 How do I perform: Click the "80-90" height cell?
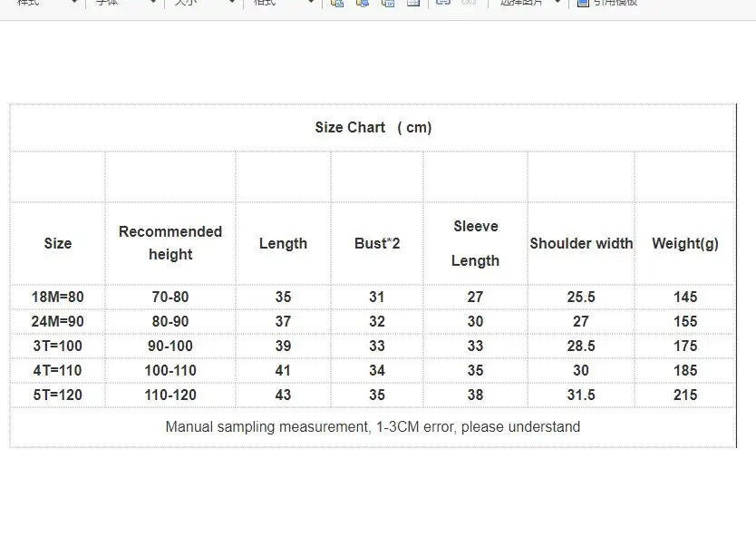pos(170,321)
